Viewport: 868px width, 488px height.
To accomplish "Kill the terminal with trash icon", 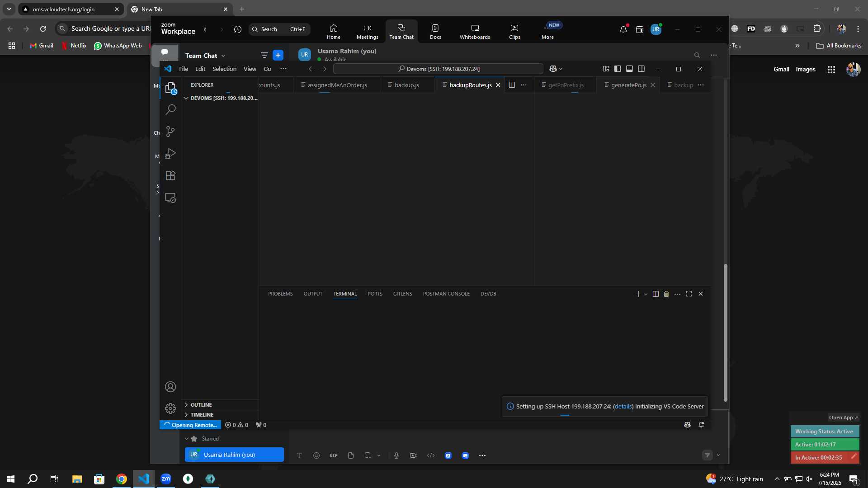I will pos(666,294).
